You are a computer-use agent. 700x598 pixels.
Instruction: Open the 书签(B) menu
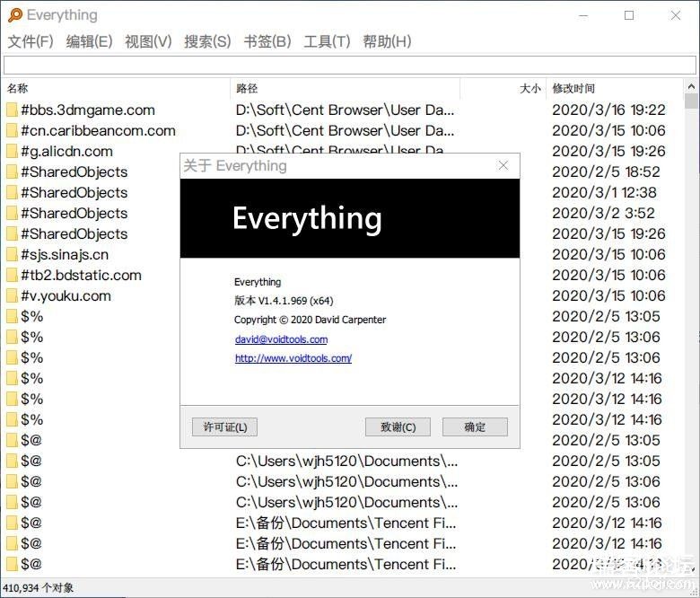pos(267,41)
